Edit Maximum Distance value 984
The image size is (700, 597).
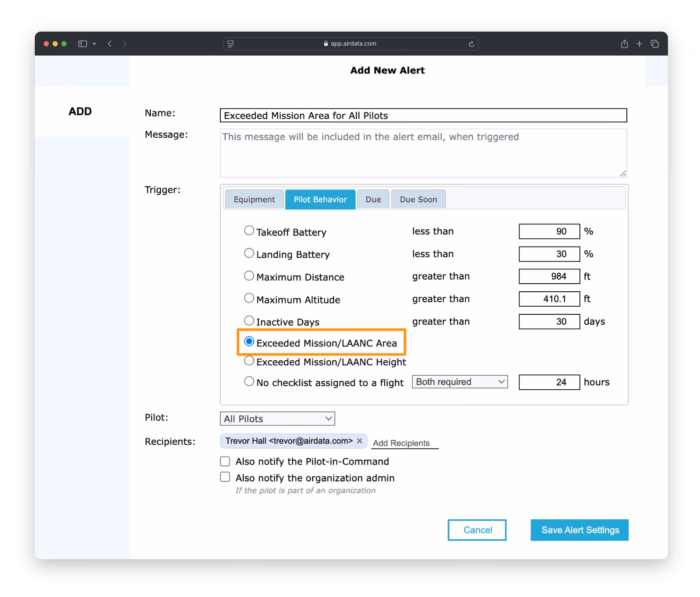549,276
